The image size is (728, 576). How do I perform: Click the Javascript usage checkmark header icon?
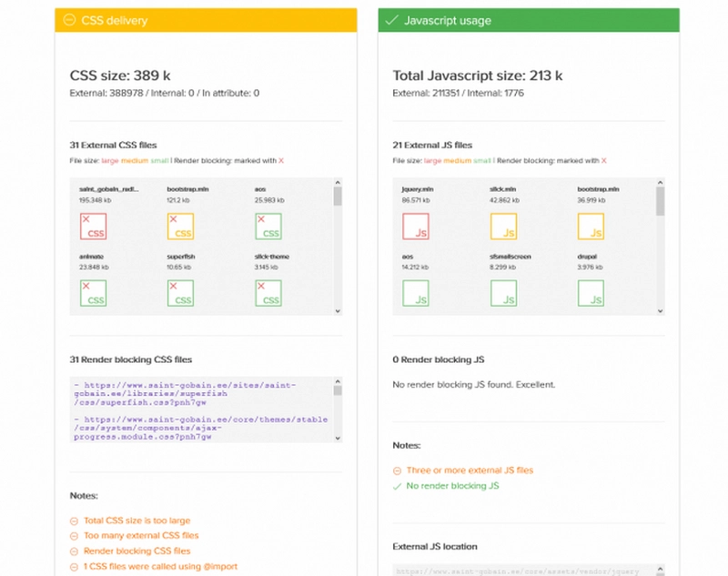coord(392,20)
